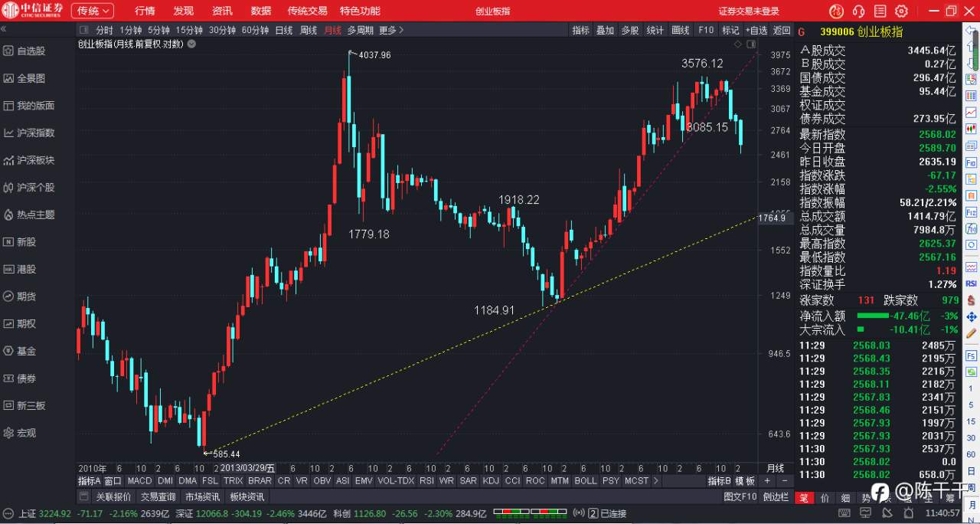
Task: Open the 传统 mode dropdown
Action: 93,11
